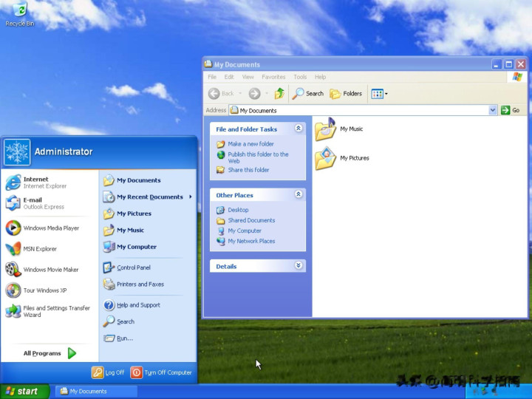Collapse File and Folder Tasks panel
Image resolution: width=532 pixels, height=399 pixels.
(x=299, y=129)
